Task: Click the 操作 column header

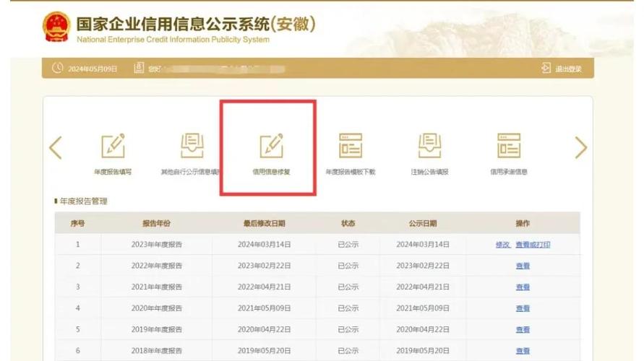Action: click(x=523, y=223)
